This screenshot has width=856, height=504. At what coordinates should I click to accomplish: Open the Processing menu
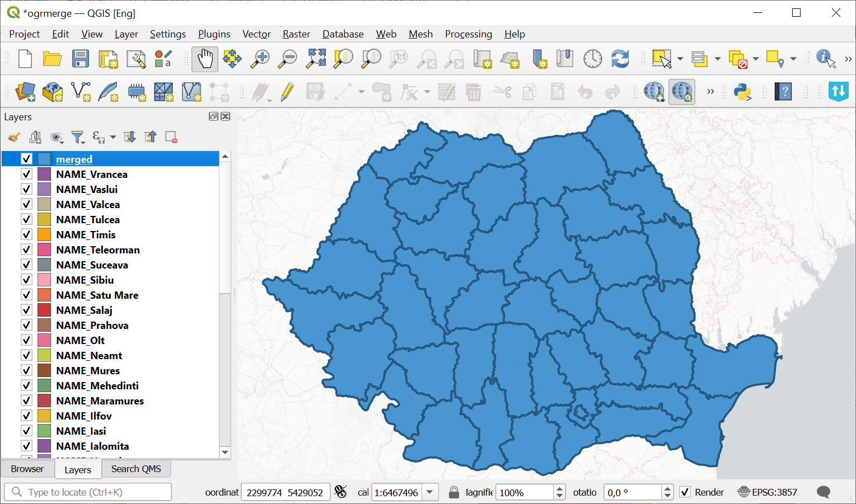468,34
